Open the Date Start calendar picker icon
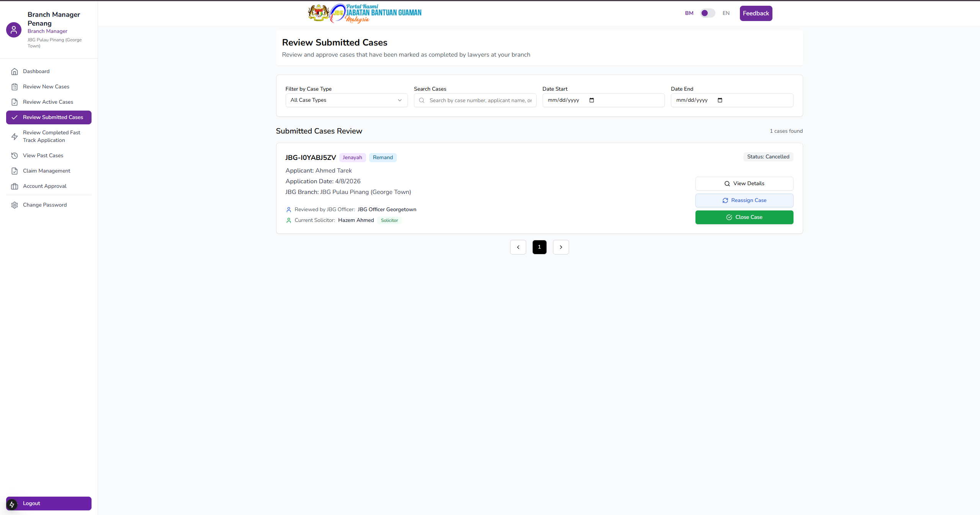 592,100
